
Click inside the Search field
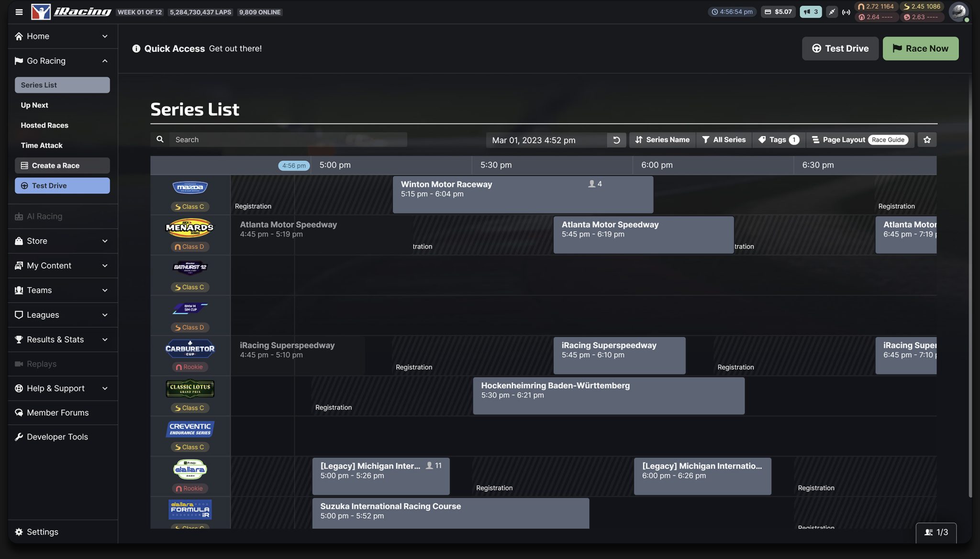[287, 139]
